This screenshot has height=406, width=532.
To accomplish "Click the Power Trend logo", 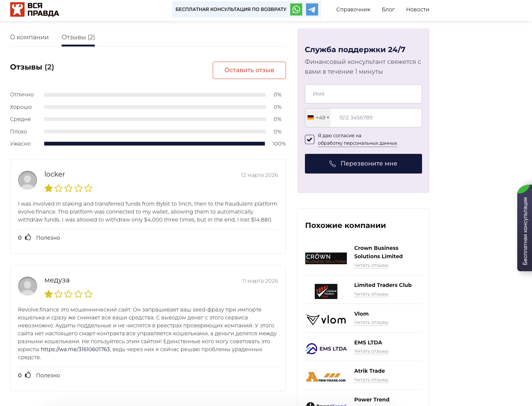I will point(326,404).
